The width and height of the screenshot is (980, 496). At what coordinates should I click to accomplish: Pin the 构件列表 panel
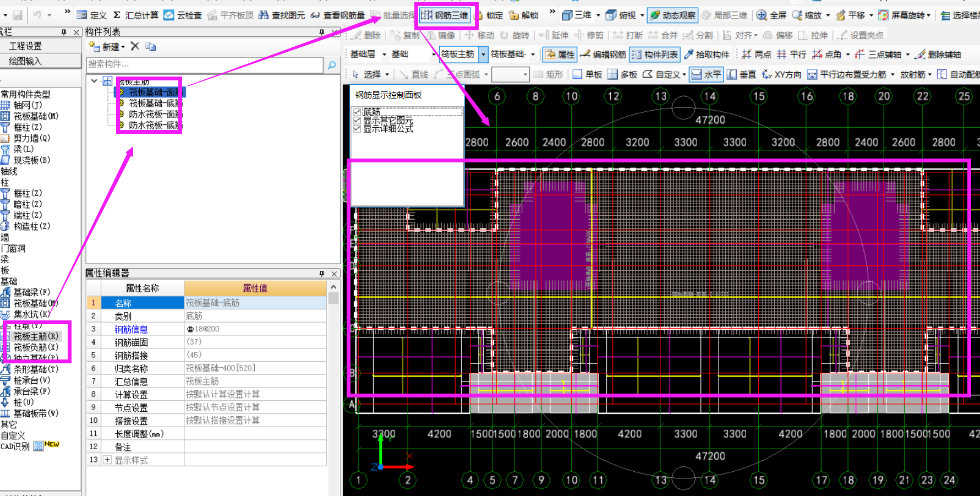(322, 32)
